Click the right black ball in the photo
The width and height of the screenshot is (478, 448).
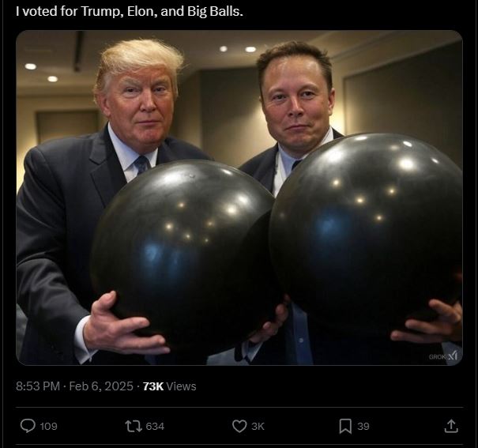tap(366, 232)
